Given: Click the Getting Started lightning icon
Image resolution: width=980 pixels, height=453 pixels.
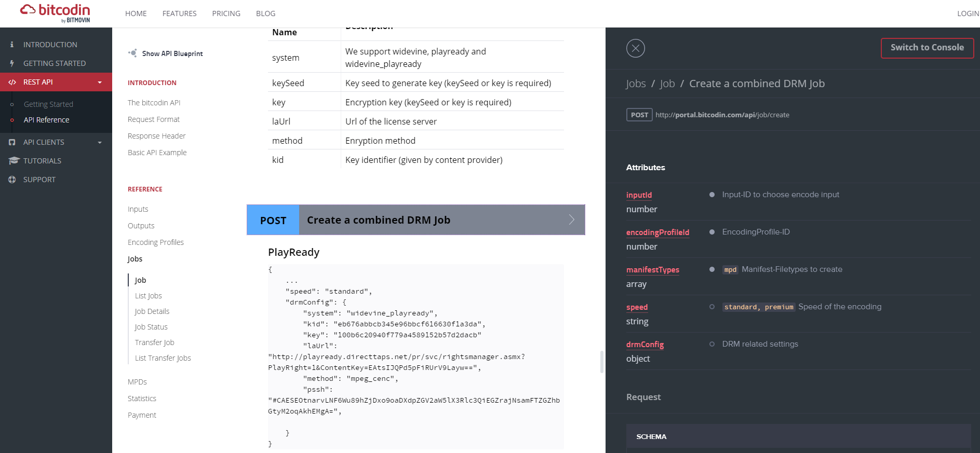Looking at the screenshot, I should (12, 63).
